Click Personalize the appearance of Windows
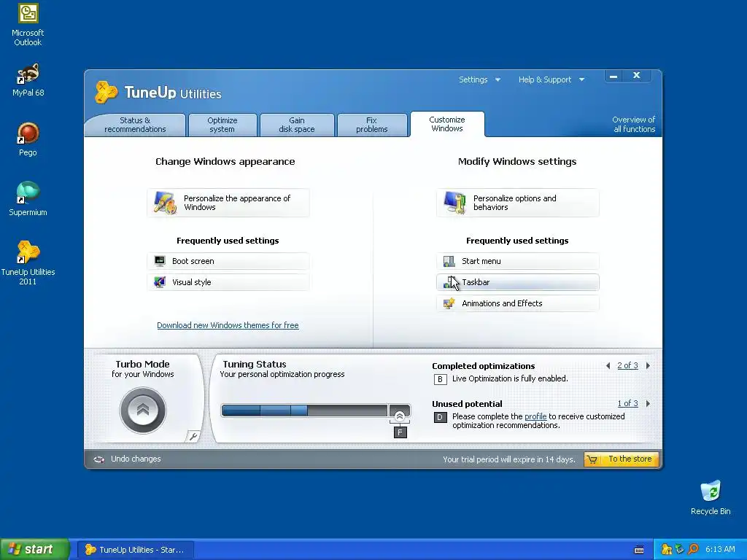The width and height of the screenshot is (747, 560). 228,203
